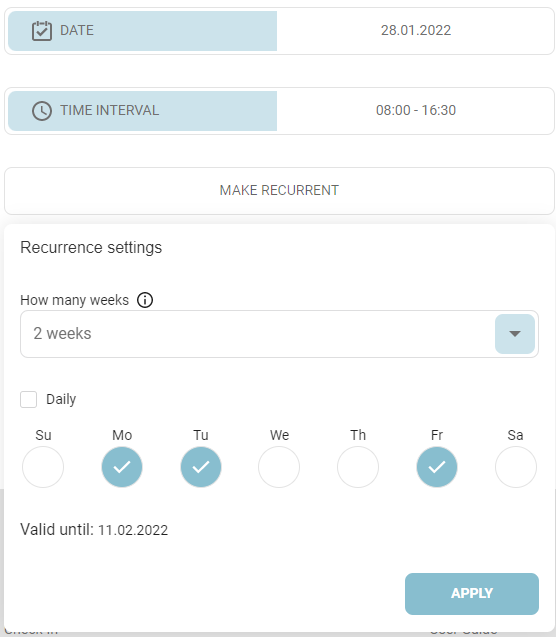Click the clock icon beside TIME INTERVAL
556x637 pixels.
[42, 110]
